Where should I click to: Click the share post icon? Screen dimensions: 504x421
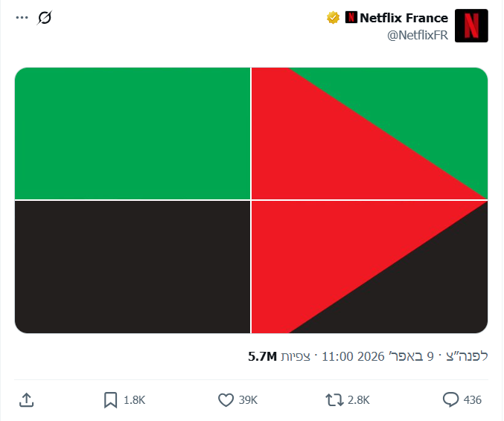pos(26,399)
